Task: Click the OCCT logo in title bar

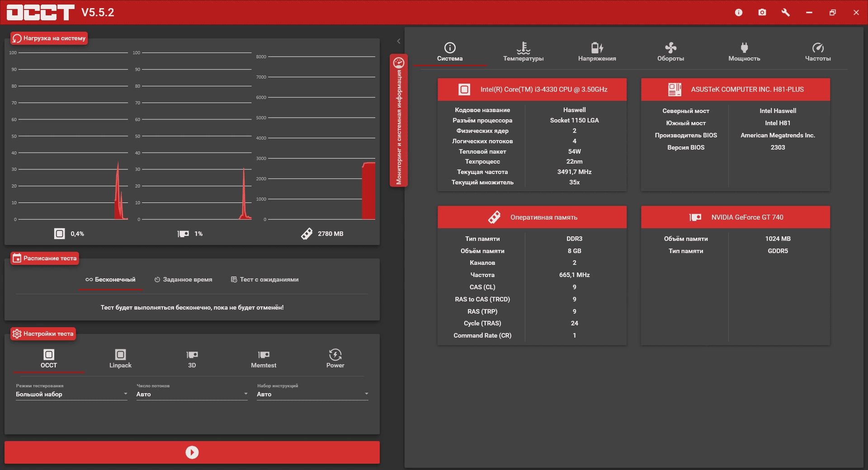Action: (x=41, y=12)
